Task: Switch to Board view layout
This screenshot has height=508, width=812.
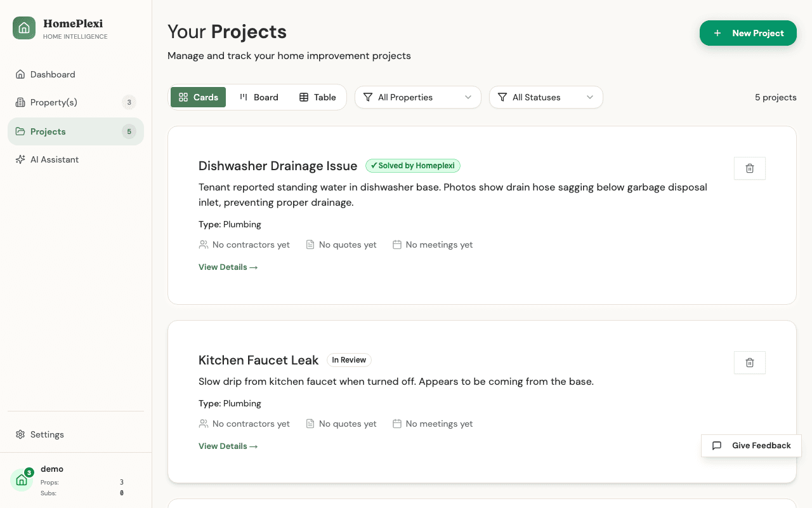Action: tap(259, 97)
